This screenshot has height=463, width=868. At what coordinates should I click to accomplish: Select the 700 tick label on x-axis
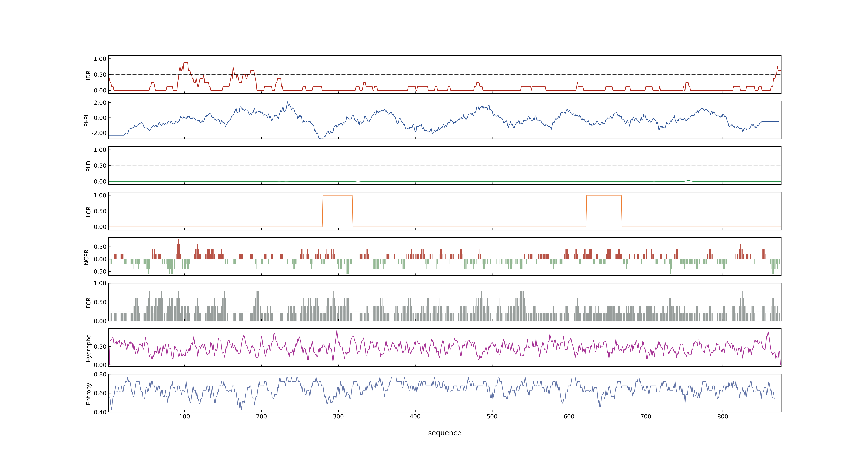646,416
